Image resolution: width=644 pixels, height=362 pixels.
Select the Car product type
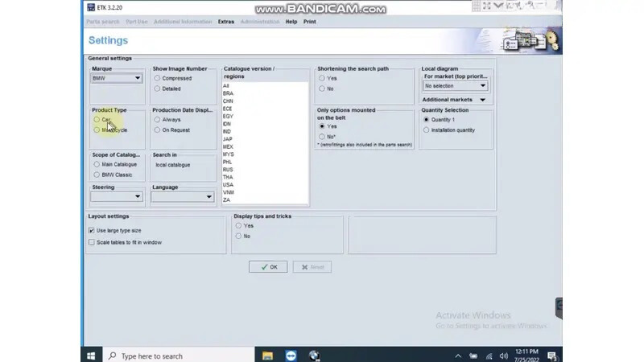click(97, 120)
